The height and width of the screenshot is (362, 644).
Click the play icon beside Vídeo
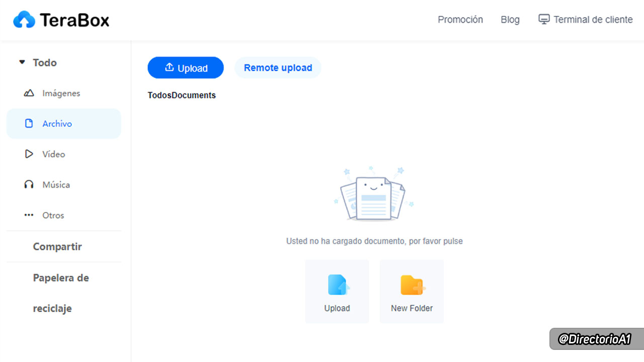pyautogui.click(x=29, y=154)
